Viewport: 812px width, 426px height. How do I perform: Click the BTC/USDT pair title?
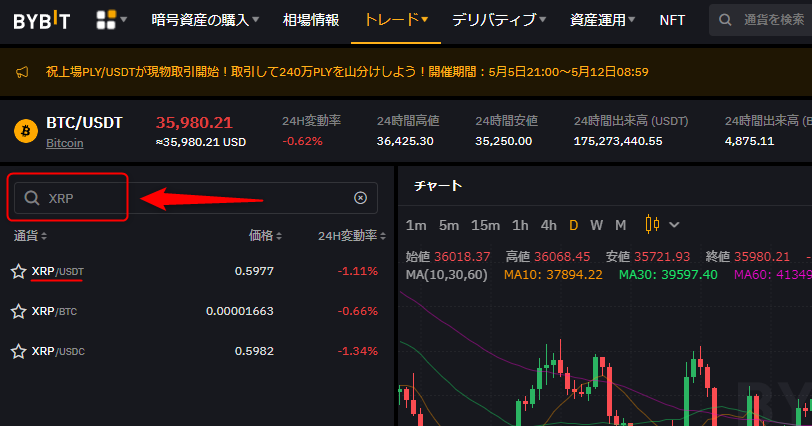coord(84,123)
